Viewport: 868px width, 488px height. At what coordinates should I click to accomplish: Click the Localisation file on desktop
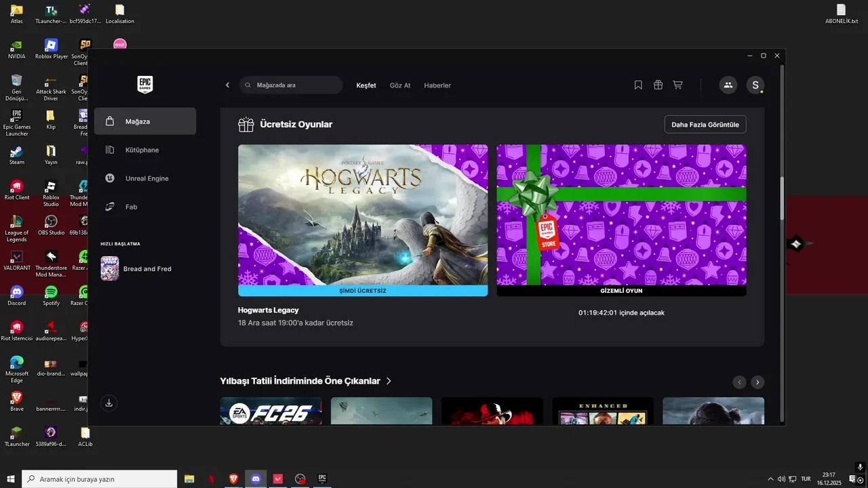[120, 14]
